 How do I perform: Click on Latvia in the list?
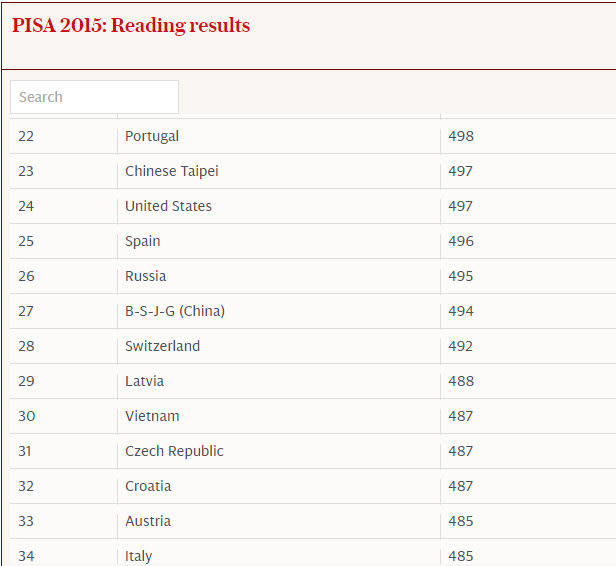[x=144, y=381]
